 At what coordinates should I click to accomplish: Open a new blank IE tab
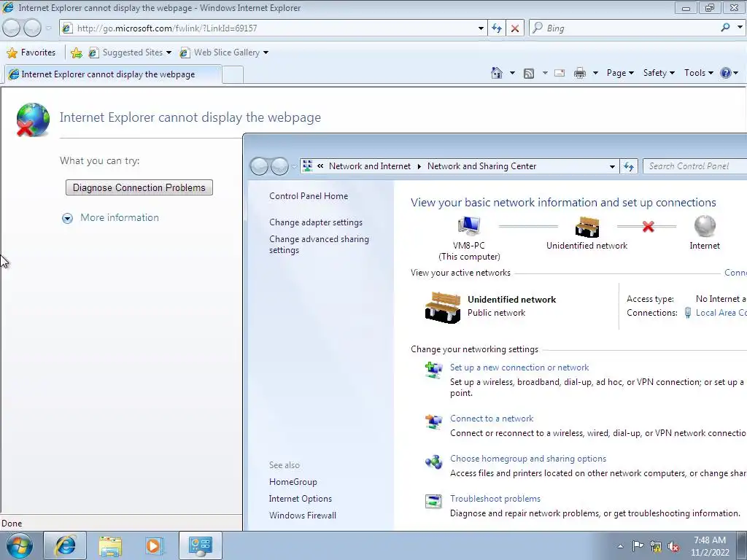coord(233,75)
